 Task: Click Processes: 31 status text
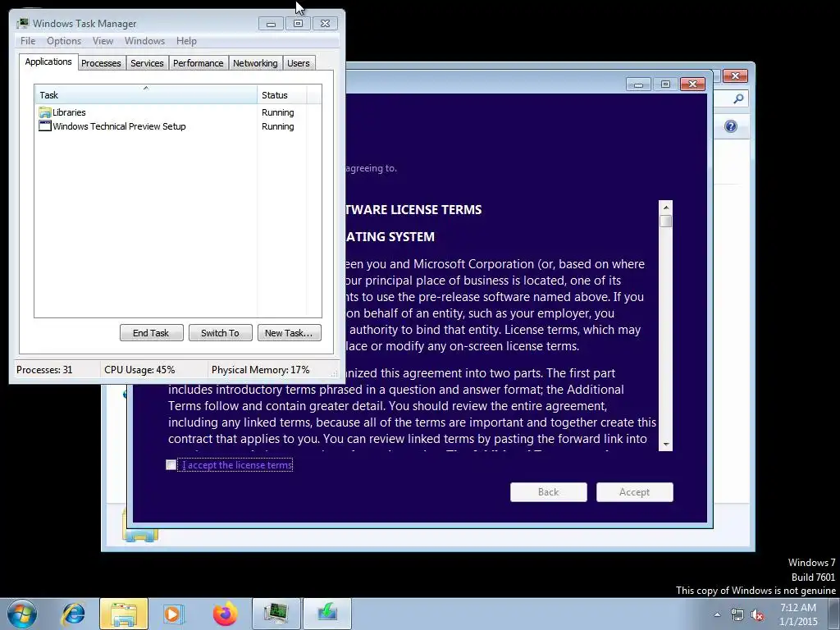point(44,370)
